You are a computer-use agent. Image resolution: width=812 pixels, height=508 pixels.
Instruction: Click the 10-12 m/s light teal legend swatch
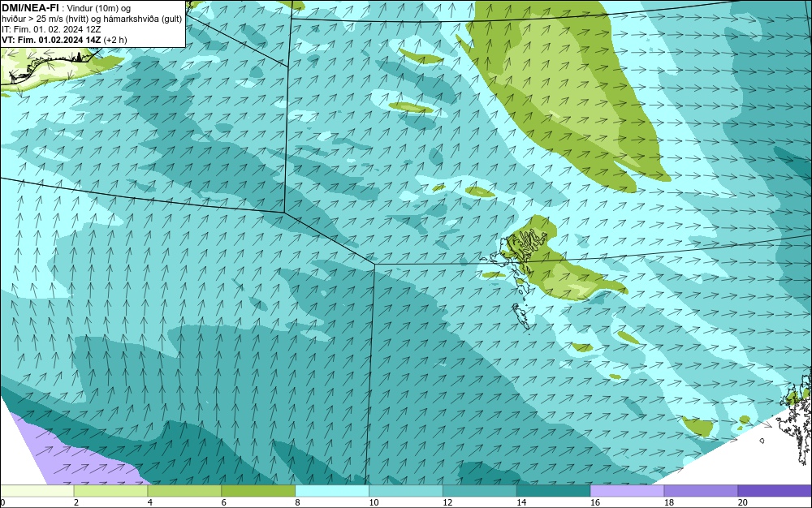406,491
